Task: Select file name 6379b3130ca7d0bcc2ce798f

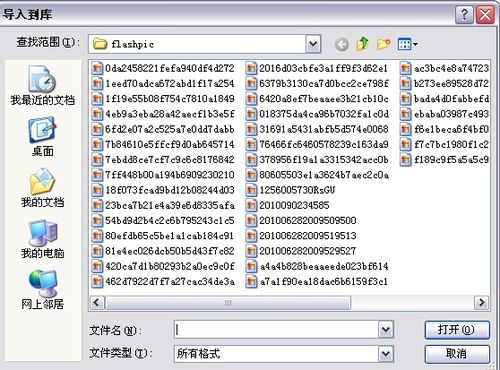Action: (324, 83)
